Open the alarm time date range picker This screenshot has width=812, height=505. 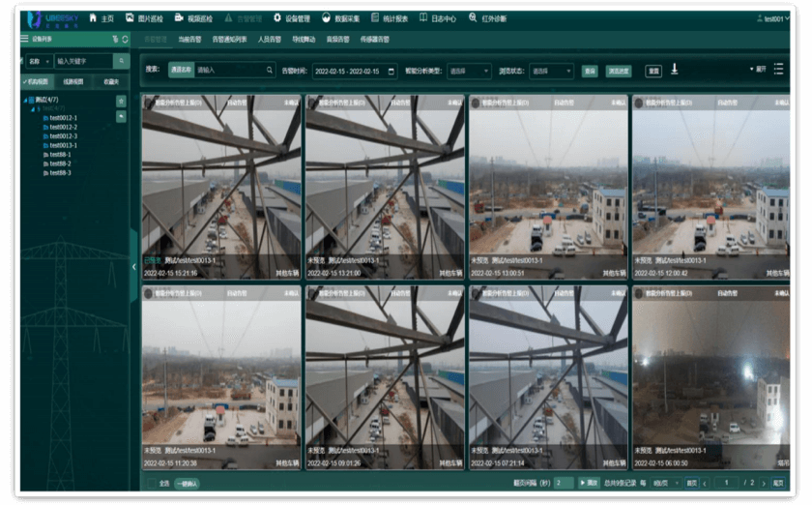pyautogui.click(x=355, y=71)
